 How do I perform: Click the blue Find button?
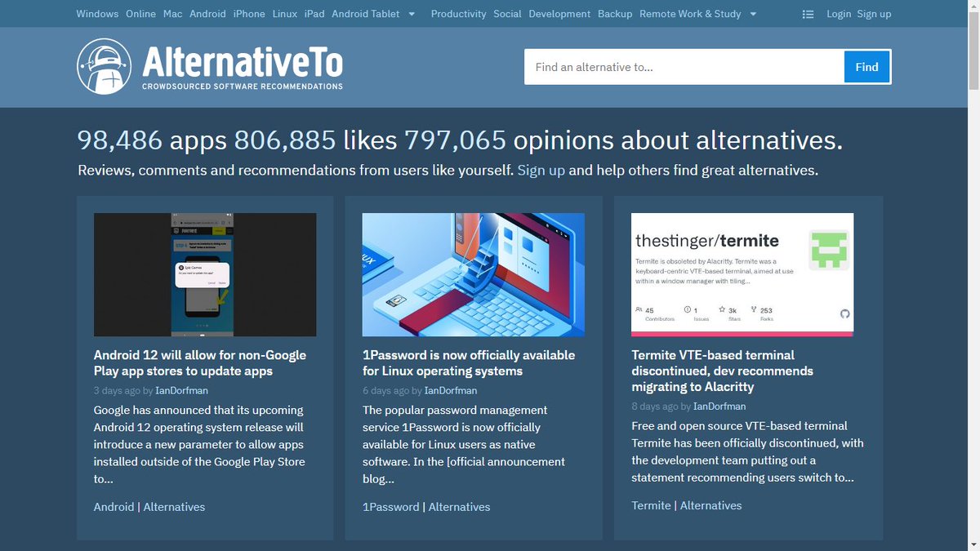(867, 67)
